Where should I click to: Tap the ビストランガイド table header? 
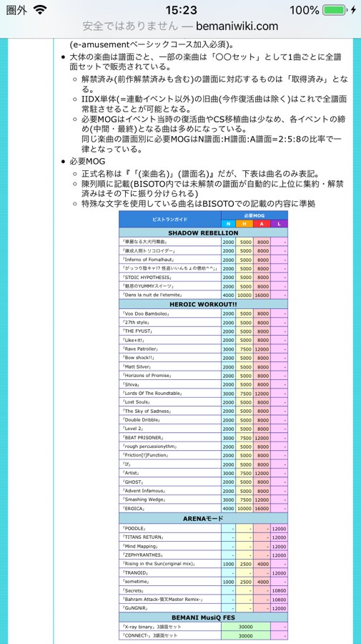coord(170,220)
